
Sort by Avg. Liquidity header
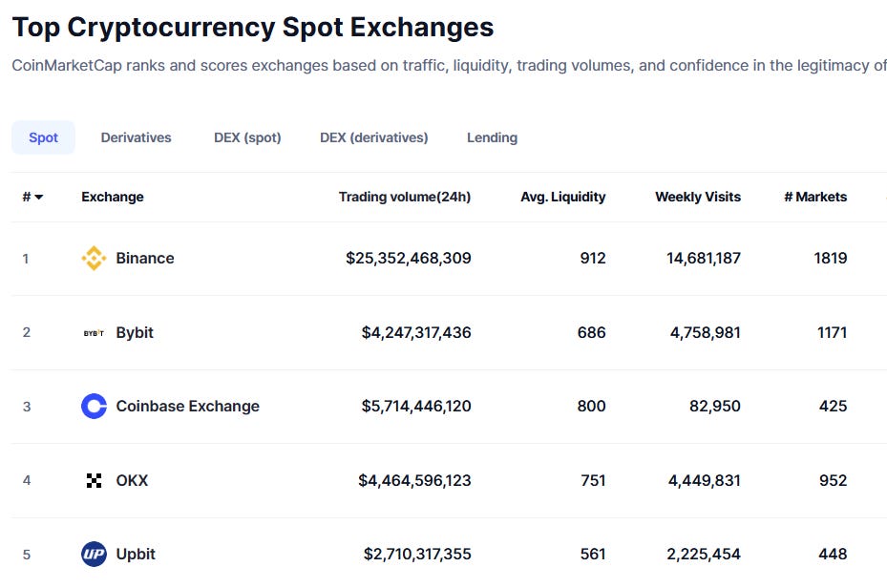pos(563,197)
